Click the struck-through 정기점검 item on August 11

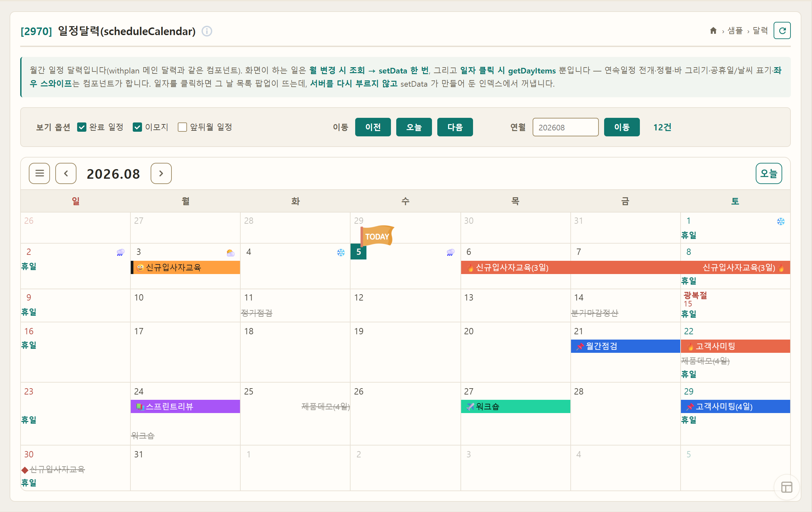point(257,313)
